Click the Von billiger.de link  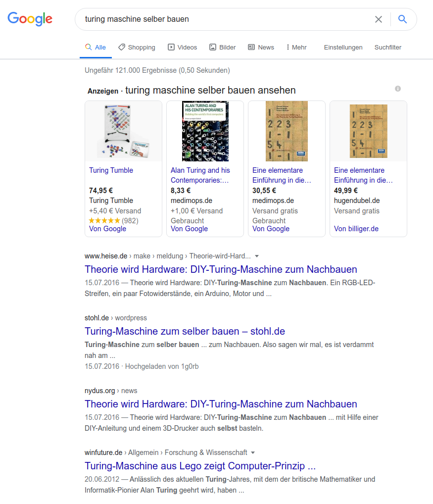coord(356,229)
